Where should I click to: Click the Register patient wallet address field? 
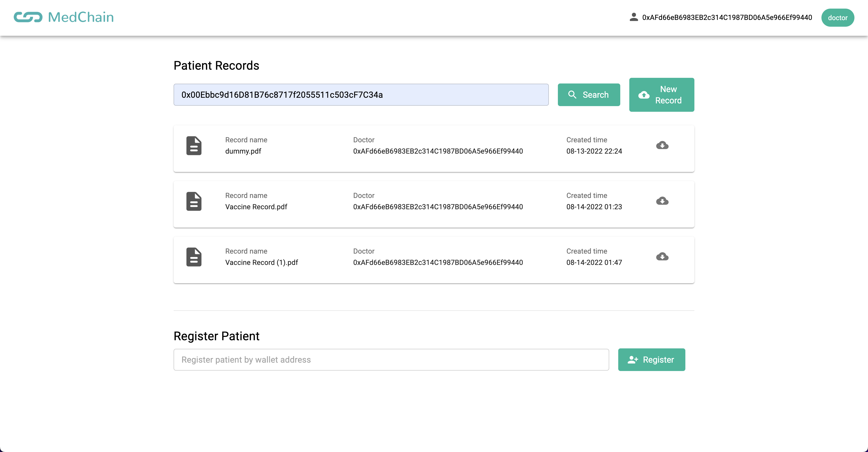click(x=391, y=359)
